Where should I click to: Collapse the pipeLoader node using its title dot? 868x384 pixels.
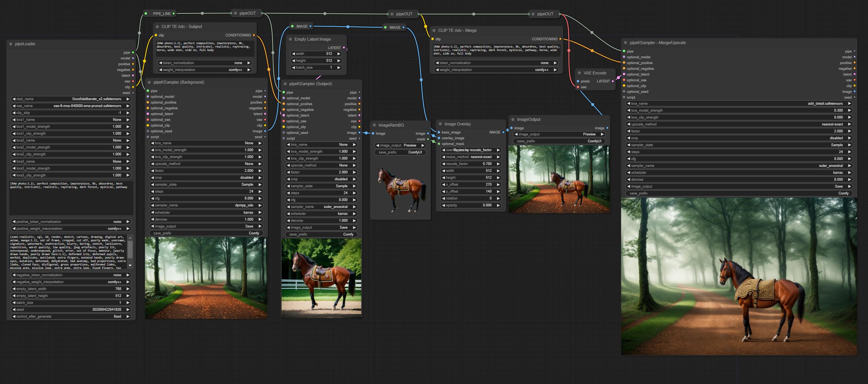pos(11,44)
